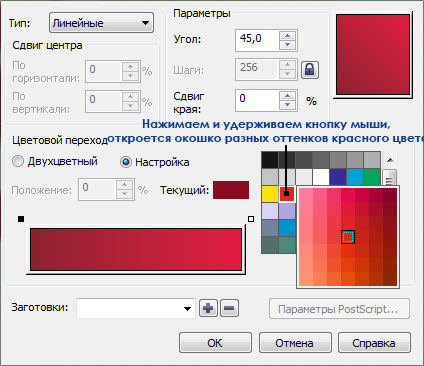Select the left black gradient marker
The width and height of the screenshot is (424, 366).
[21, 219]
